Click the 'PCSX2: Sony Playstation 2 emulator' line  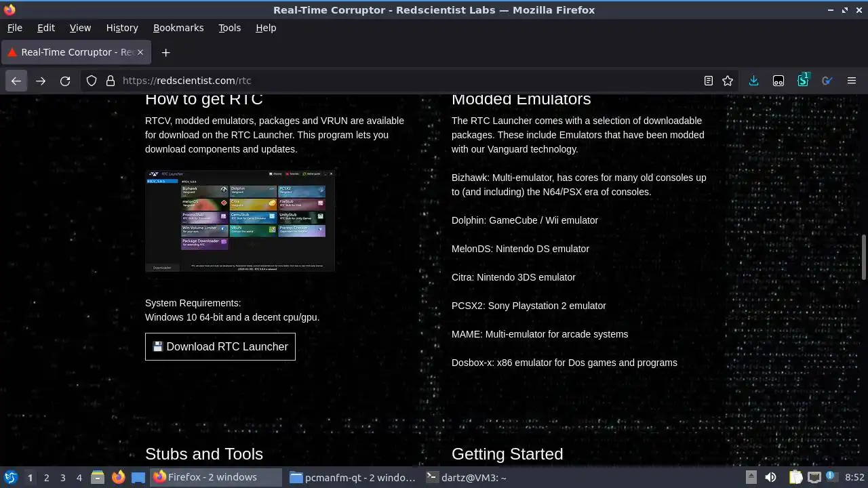(x=529, y=306)
